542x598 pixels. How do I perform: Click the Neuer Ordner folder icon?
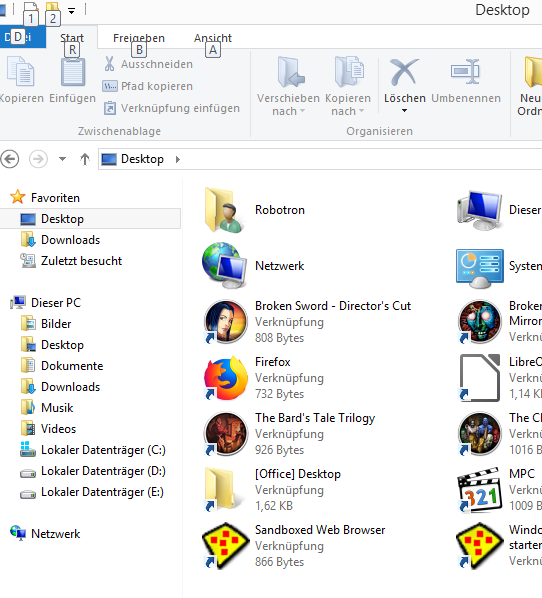coord(534,72)
